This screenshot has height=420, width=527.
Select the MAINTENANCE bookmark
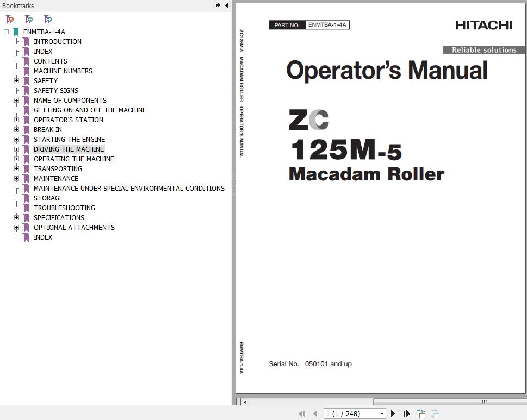56,178
